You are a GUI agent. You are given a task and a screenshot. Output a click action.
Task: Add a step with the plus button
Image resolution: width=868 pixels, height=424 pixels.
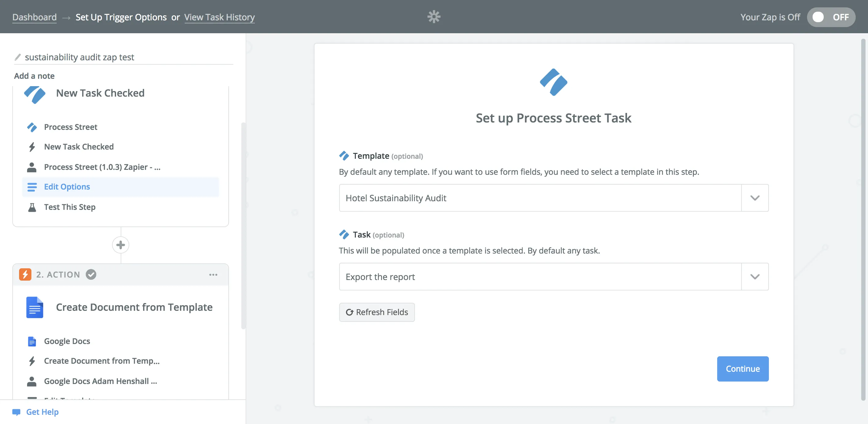tap(121, 245)
